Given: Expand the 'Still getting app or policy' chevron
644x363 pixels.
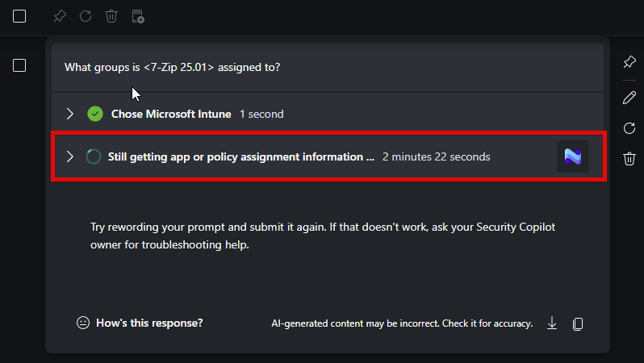Looking at the screenshot, I should (70, 156).
